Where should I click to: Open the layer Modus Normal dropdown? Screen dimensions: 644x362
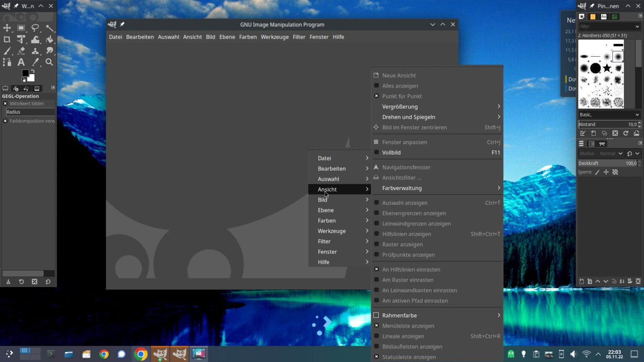coord(601,153)
